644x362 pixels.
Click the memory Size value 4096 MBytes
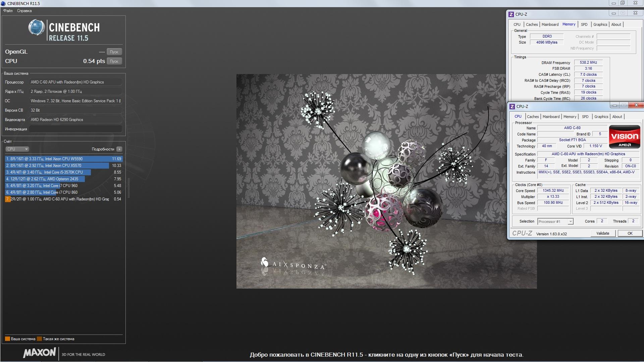(547, 43)
